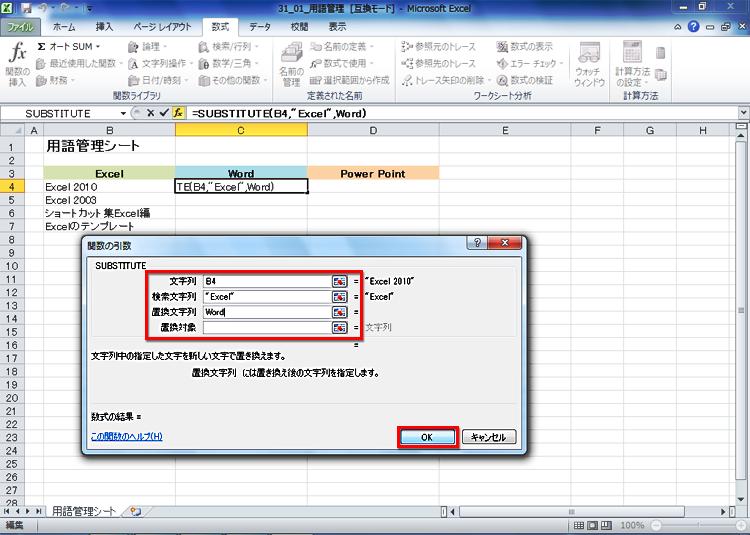This screenshot has height=535, width=750.
Task: Open the Name Box SUBSTITUTE dropdown
Action: [x=123, y=113]
